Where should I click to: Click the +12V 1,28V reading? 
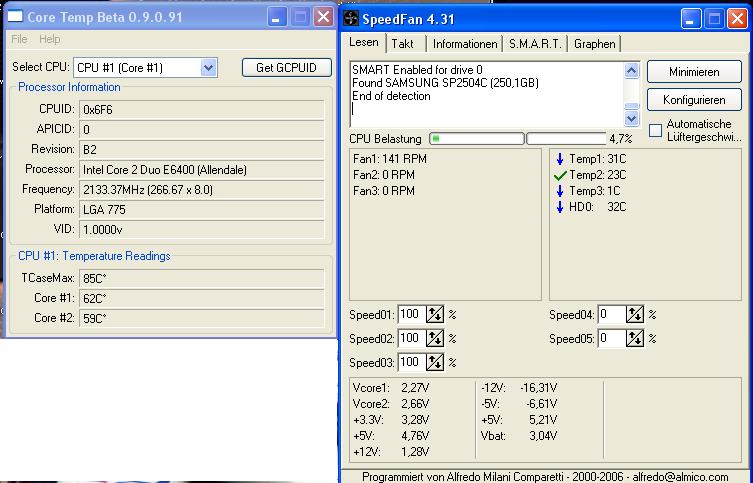pos(391,452)
